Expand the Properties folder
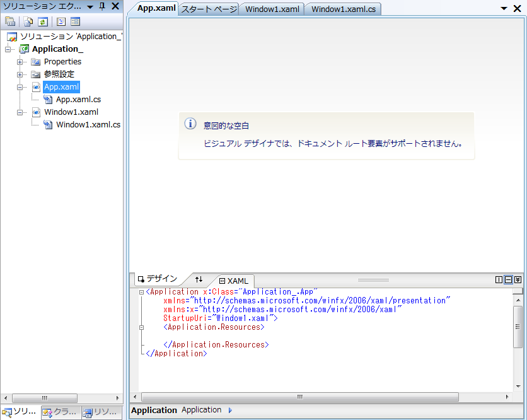Image resolution: width=527 pixels, height=420 pixels. coord(20,62)
